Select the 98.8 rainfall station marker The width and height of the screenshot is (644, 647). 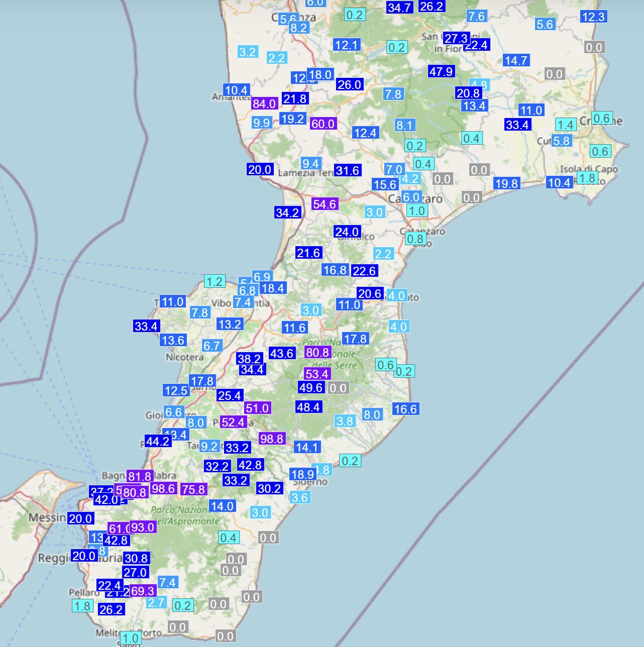point(272,439)
